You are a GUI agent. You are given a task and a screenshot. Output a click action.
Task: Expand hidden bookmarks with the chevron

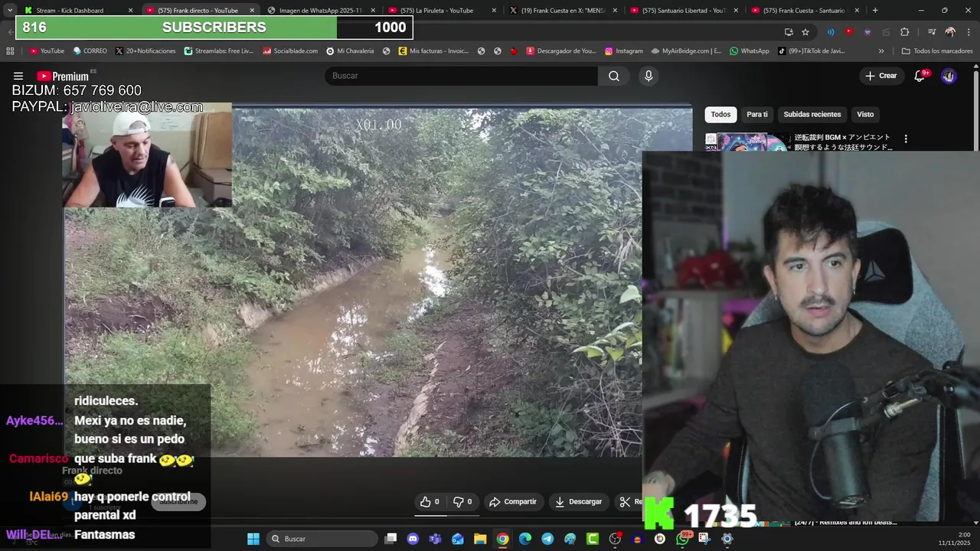click(881, 51)
